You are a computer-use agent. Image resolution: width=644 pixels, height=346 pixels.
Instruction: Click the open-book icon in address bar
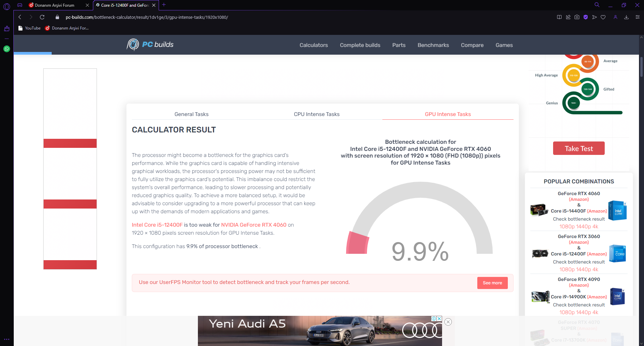(x=559, y=17)
